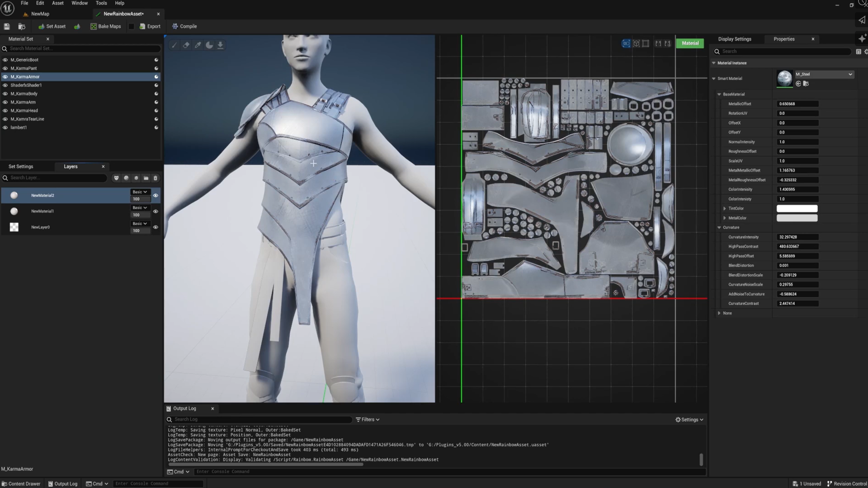Open the MI_Steel smart material dropdown
Viewport: 868px width, 488px height.
point(850,75)
